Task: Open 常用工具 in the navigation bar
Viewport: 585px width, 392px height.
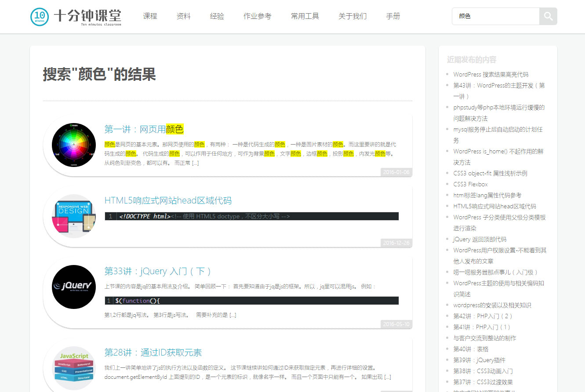Action: coord(305,16)
